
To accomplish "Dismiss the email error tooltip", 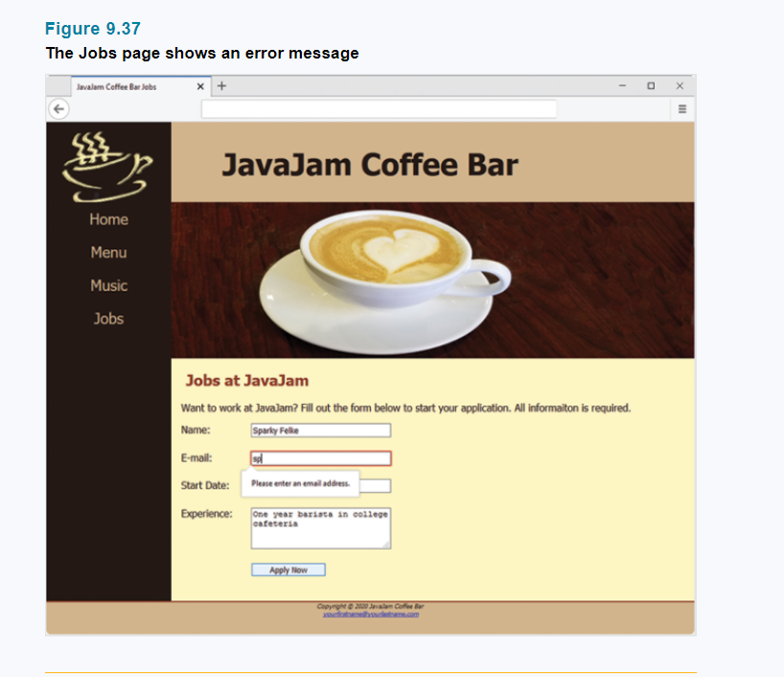I will pyautogui.click(x=299, y=483).
